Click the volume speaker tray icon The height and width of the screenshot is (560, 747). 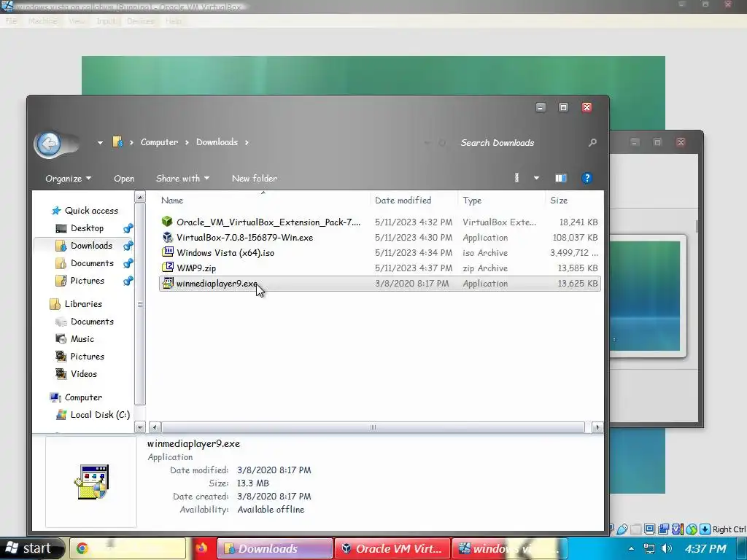coord(667,548)
